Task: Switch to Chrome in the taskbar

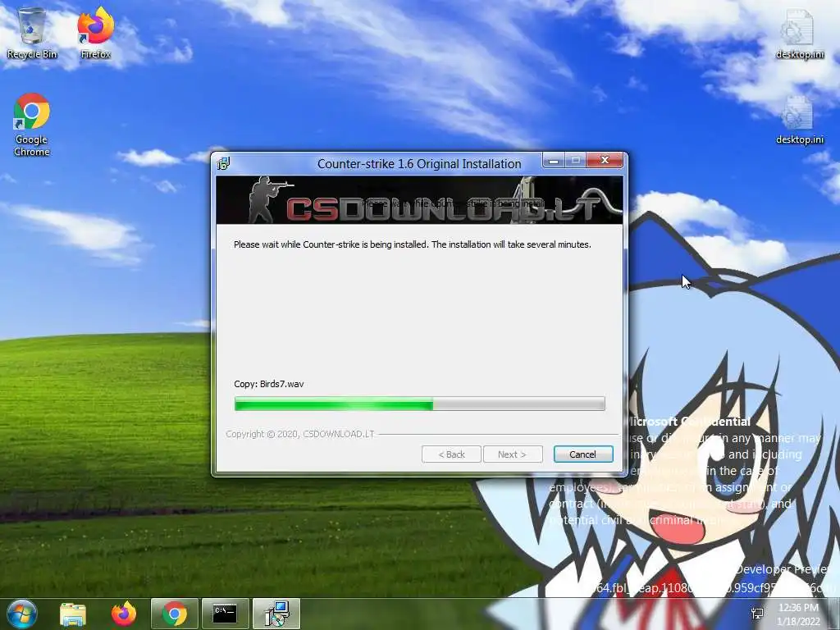Action: coord(175,614)
